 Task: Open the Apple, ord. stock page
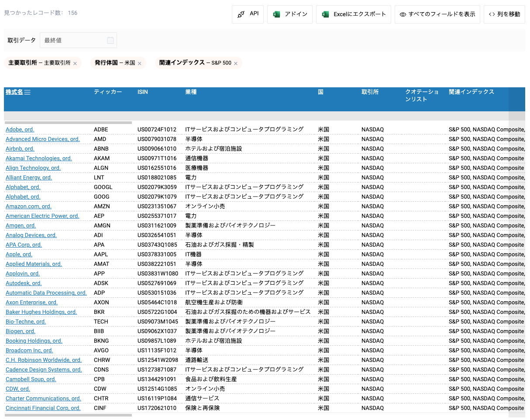coord(19,254)
